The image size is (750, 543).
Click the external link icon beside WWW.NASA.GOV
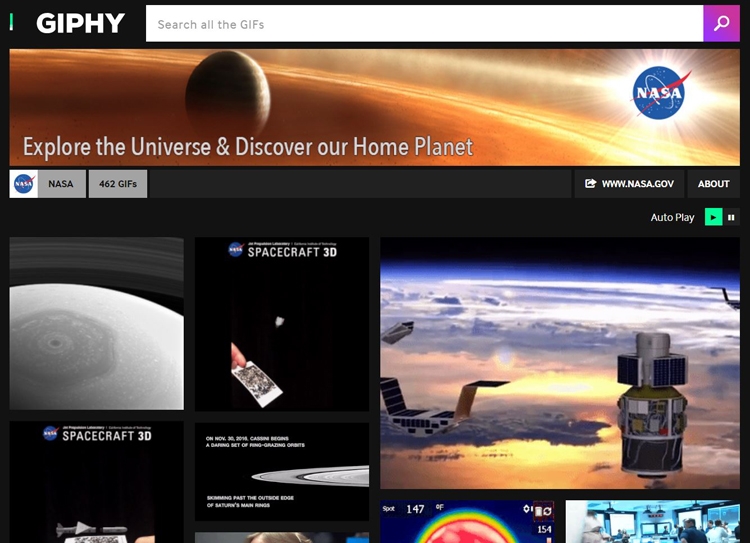(x=590, y=184)
